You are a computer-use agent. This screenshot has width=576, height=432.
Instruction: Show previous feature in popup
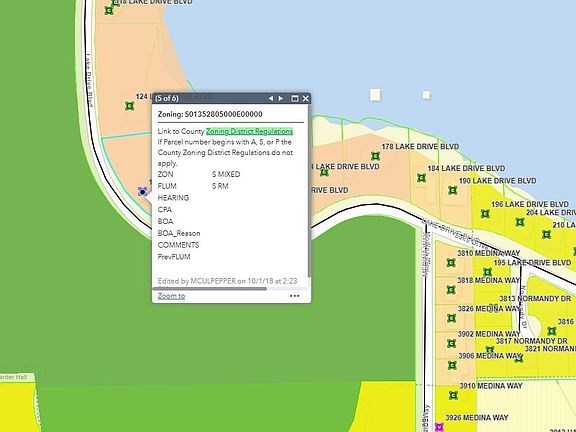pos(271,98)
